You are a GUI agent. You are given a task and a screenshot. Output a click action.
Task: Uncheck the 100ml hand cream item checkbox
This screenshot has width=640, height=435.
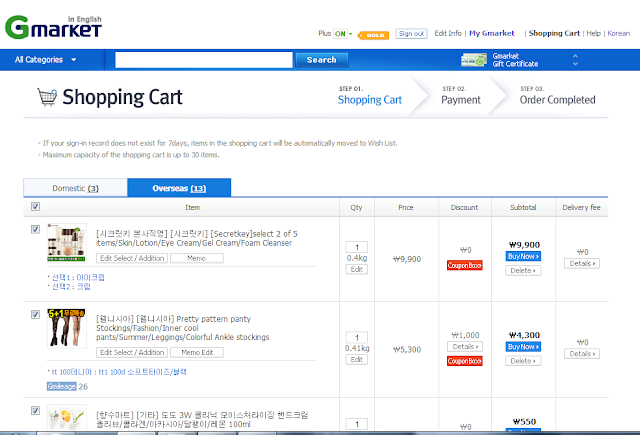click(36, 410)
